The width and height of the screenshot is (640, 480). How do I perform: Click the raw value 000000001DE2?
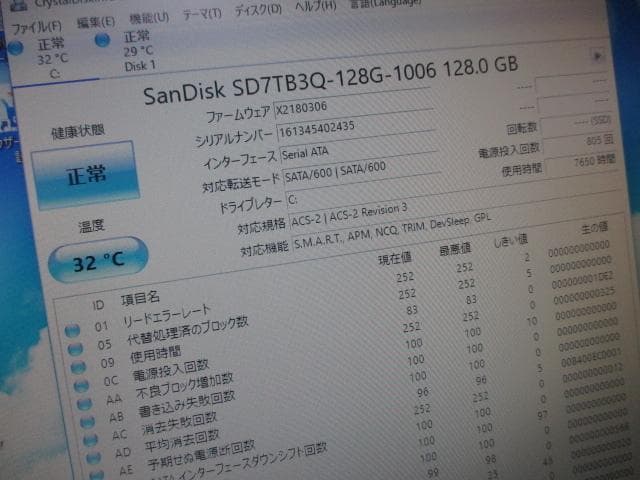point(582,280)
